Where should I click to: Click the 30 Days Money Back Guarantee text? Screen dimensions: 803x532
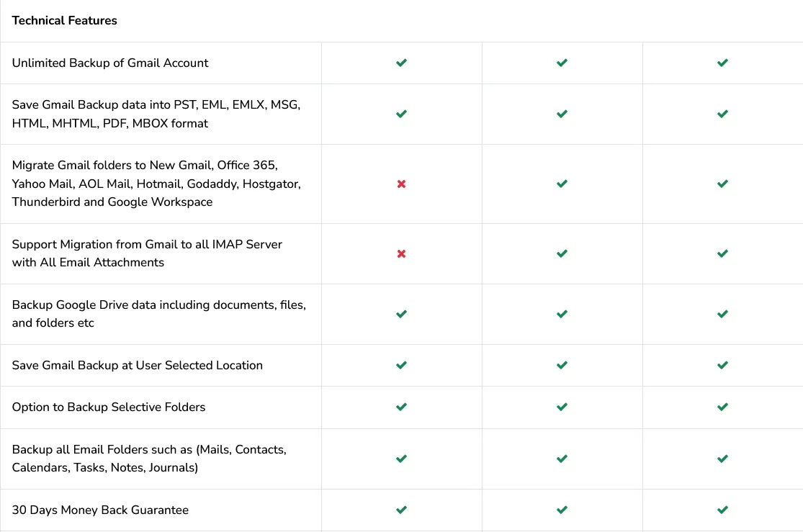[100, 510]
